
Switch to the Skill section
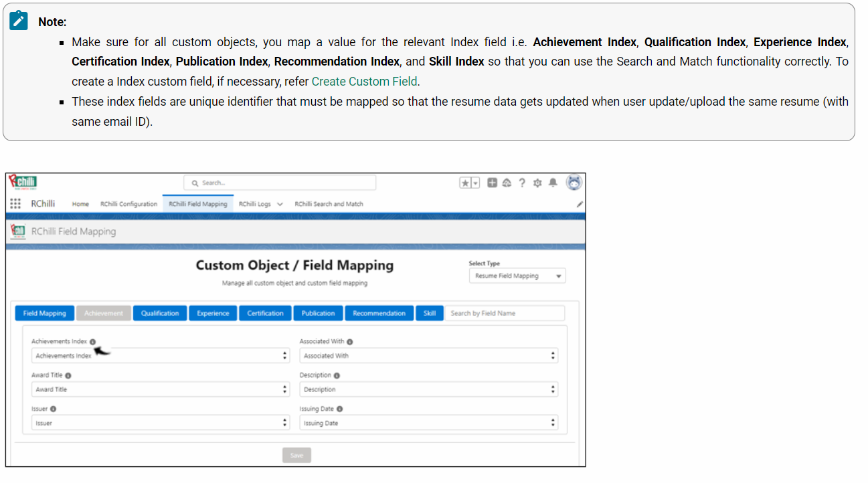[430, 313]
